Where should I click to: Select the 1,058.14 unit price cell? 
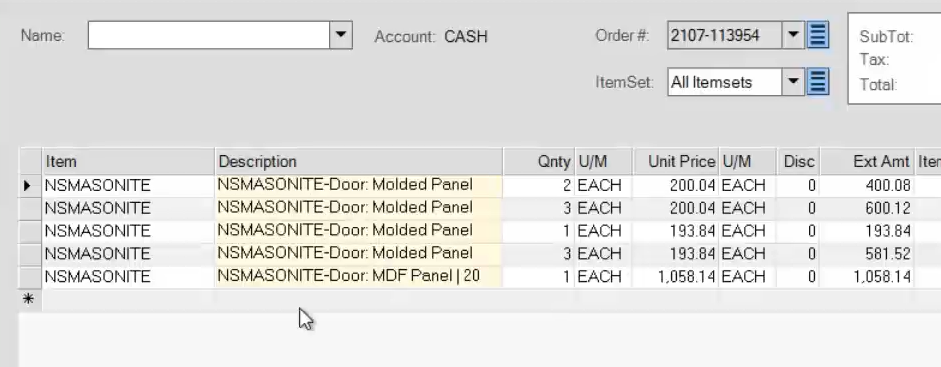[676, 277]
